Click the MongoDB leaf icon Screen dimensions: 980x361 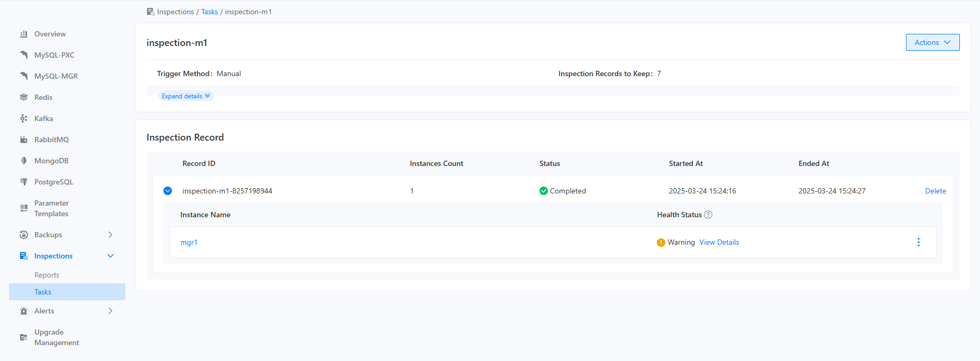pyautogui.click(x=24, y=161)
